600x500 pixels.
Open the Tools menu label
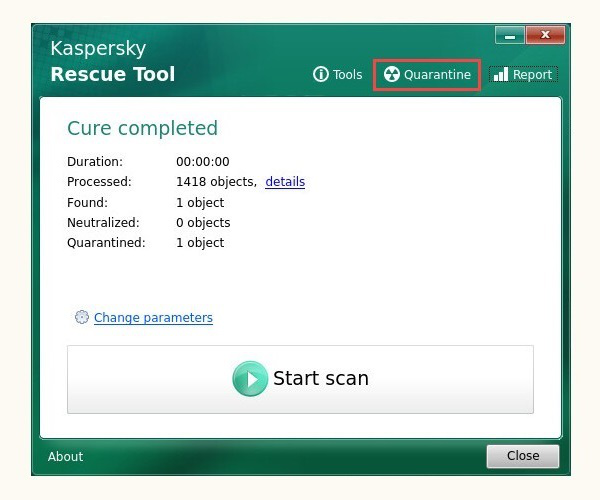pyautogui.click(x=347, y=75)
